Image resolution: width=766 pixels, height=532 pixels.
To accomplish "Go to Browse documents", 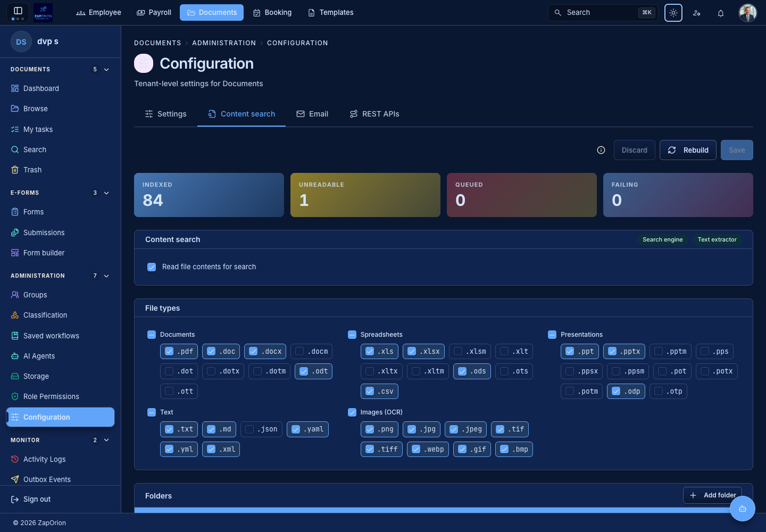I will tap(60, 109).
